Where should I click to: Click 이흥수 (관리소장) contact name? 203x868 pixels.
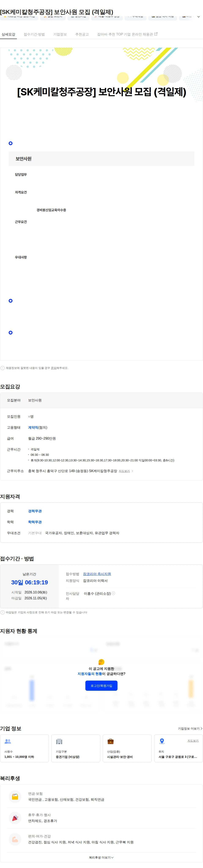[97, 593]
